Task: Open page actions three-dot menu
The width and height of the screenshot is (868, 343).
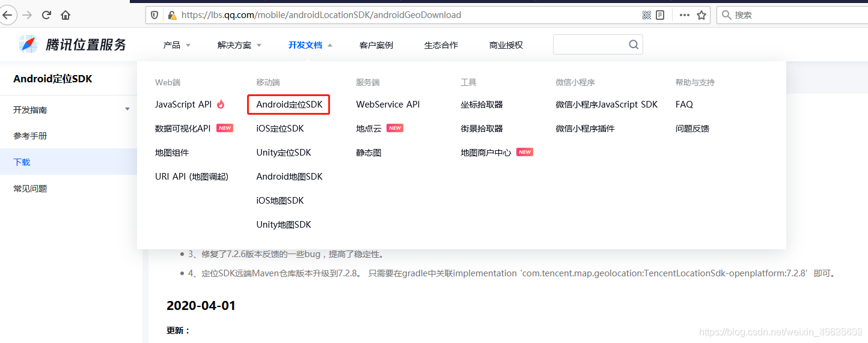Action: [x=684, y=15]
